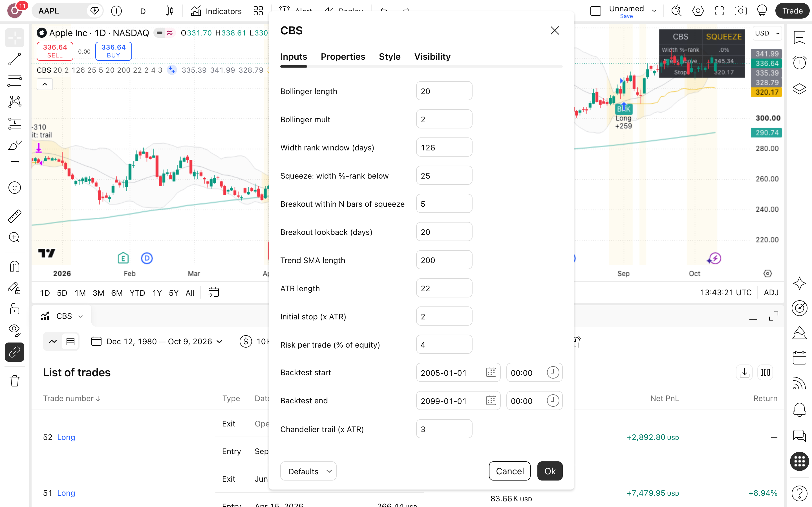Open the Fibonacci retracement tool
The width and height of the screenshot is (812, 507).
click(14, 81)
